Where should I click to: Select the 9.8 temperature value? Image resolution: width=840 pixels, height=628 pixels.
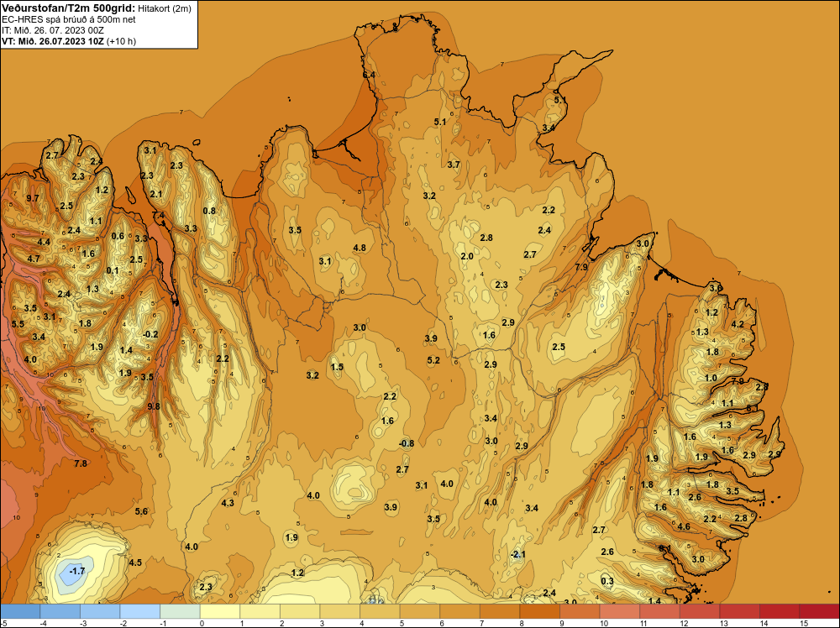coord(154,406)
